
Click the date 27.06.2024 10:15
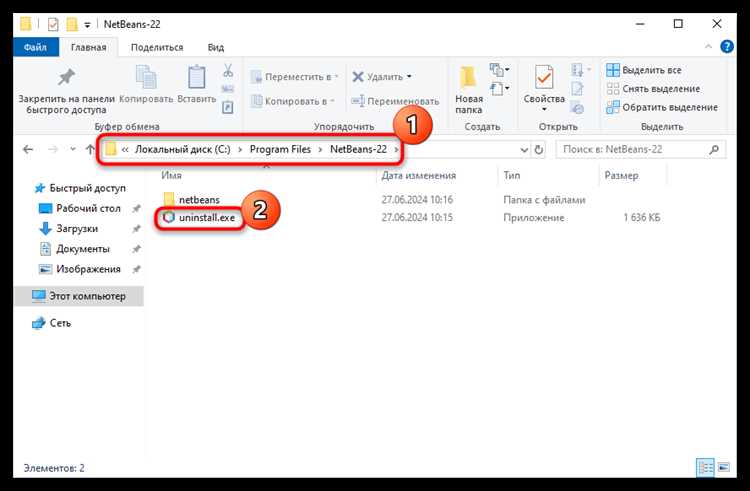417,218
